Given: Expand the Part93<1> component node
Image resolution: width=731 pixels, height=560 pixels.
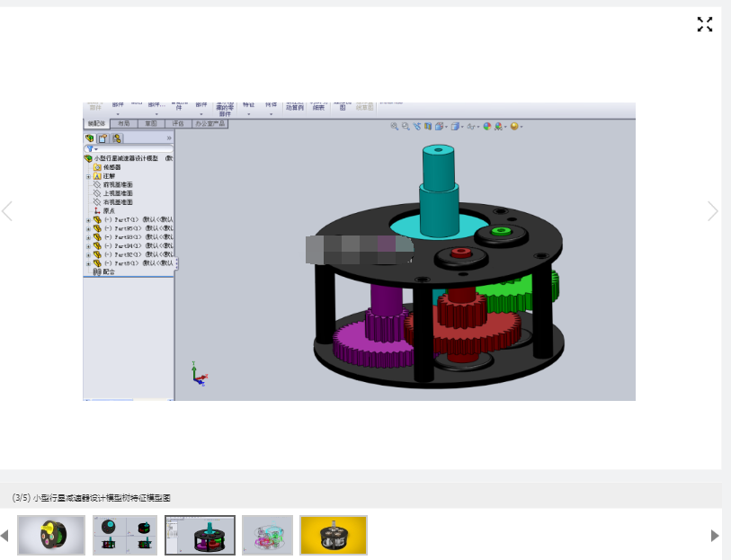Looking at the screenshot, I should (88, 237).
